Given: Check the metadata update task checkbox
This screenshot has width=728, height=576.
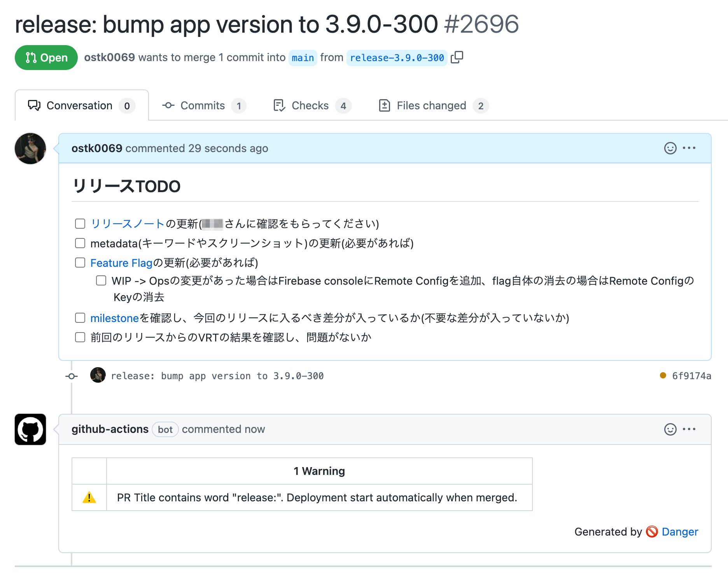Looking at the screenshot, I should click(80, 243).
